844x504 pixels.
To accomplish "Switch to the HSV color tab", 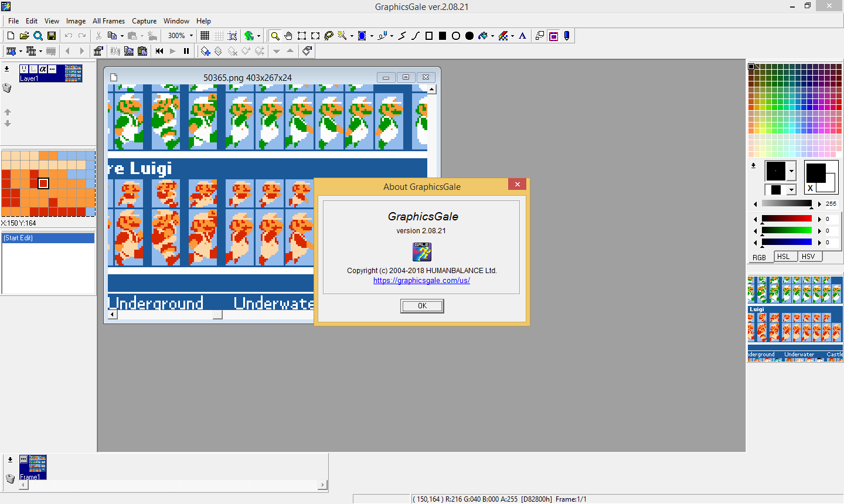I will coord(808,257).
